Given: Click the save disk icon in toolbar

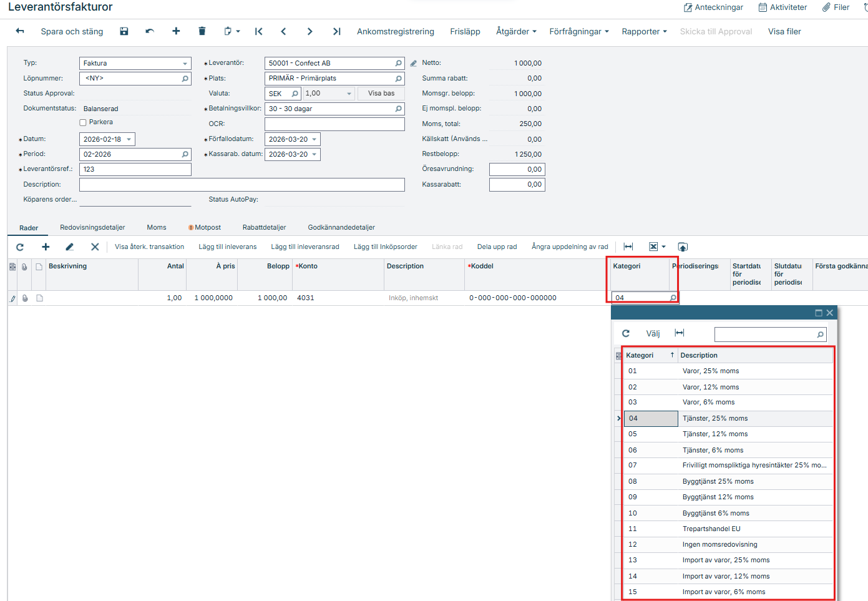Looking at the screenshot, I should [124, 31].
